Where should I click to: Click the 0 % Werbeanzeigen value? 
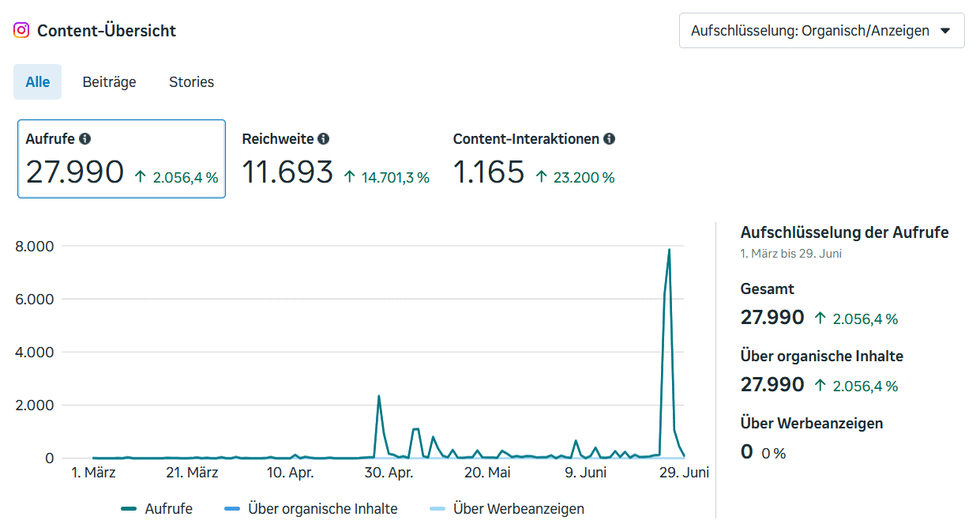774,454
